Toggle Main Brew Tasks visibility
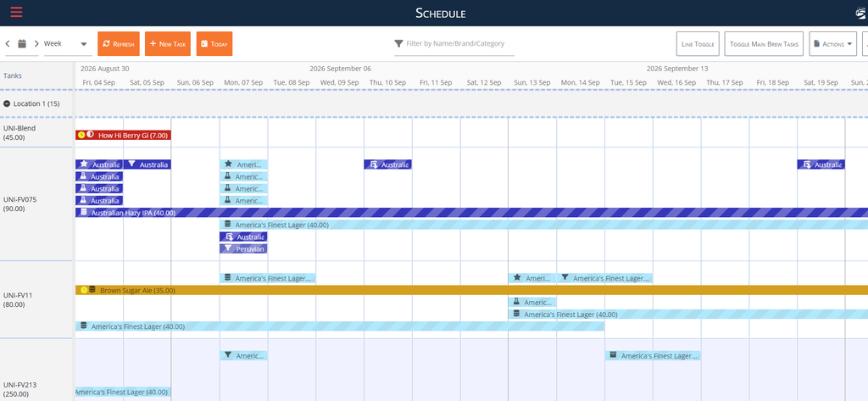The width and height of the screenshot is (868, 401). 764,44
